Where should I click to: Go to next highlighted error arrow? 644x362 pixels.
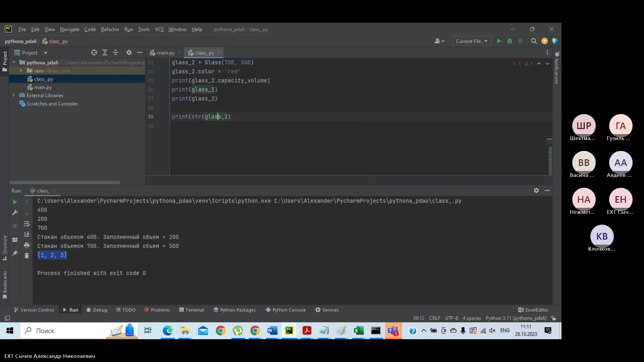tap(547, 63)
